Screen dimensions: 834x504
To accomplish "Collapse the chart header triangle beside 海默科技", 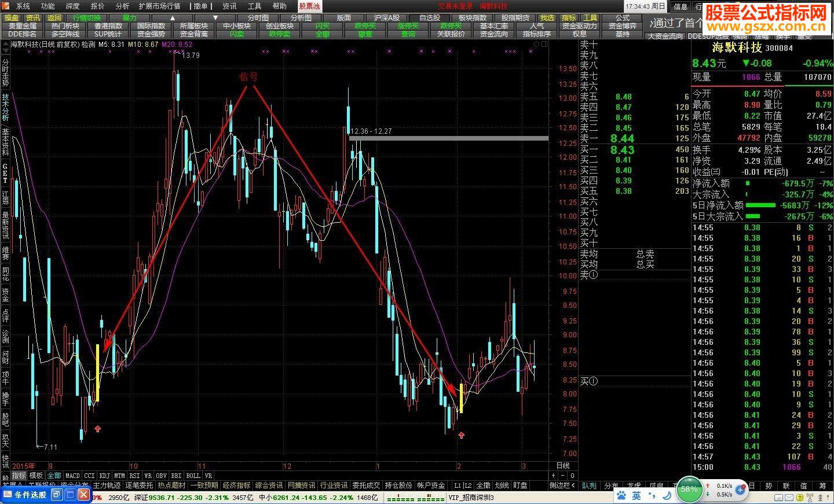I will [5, 44].
